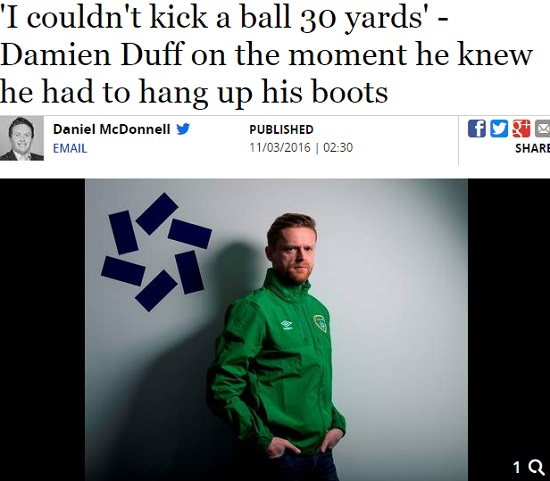Screen dimensions: 550x481
Task: Click the EMAIL link under the author
Action: (70, 148)
